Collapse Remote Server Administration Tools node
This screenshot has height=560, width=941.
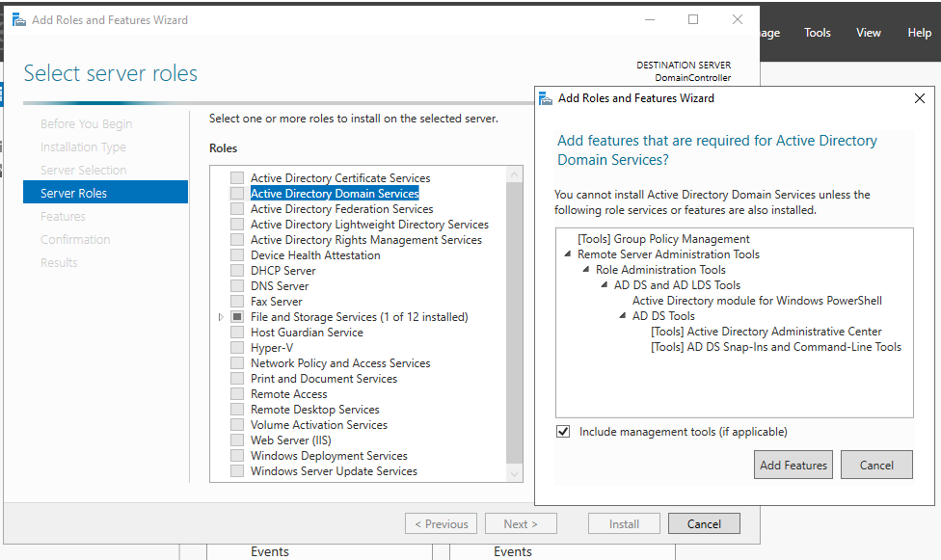coord(568,254)
